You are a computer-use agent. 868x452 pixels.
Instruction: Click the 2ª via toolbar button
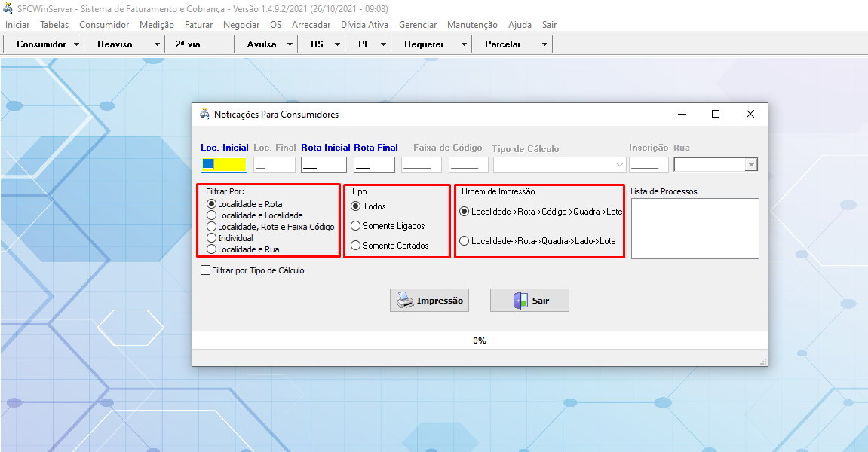point(188,44)
